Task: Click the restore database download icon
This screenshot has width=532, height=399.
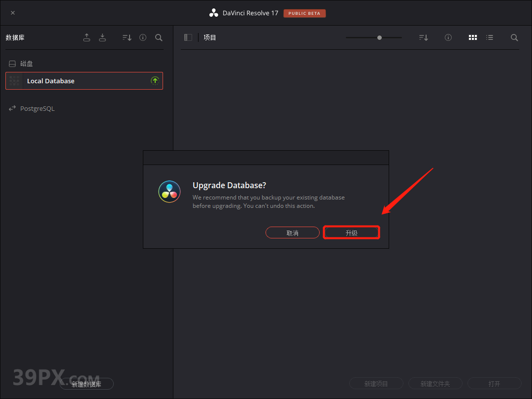Action: (x=102, y=37)
